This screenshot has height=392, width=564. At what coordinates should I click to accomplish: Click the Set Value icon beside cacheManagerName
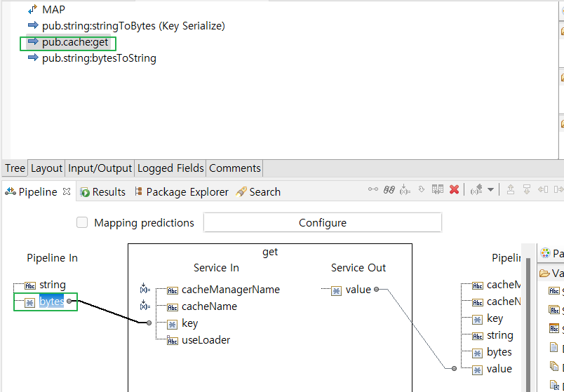pos(144,289)
